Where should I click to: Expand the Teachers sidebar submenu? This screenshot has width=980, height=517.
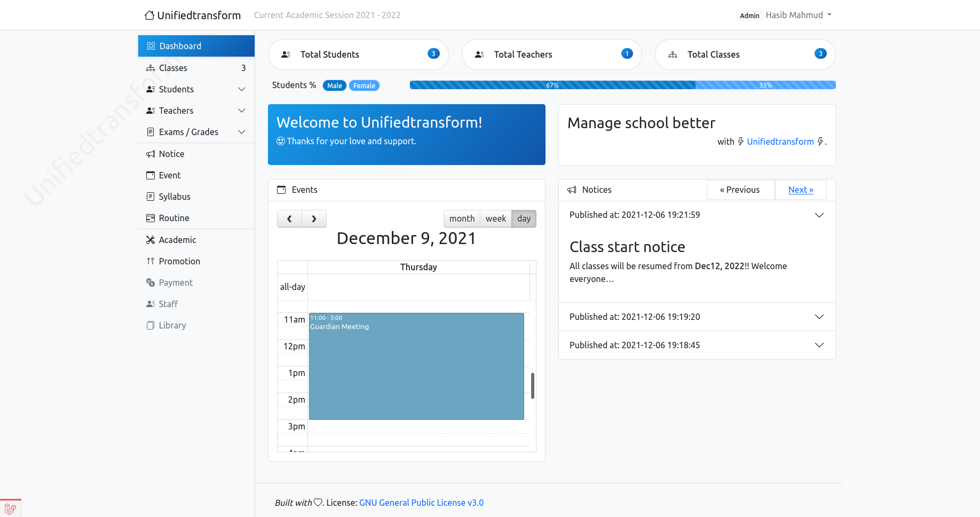(x=242, y=111)
